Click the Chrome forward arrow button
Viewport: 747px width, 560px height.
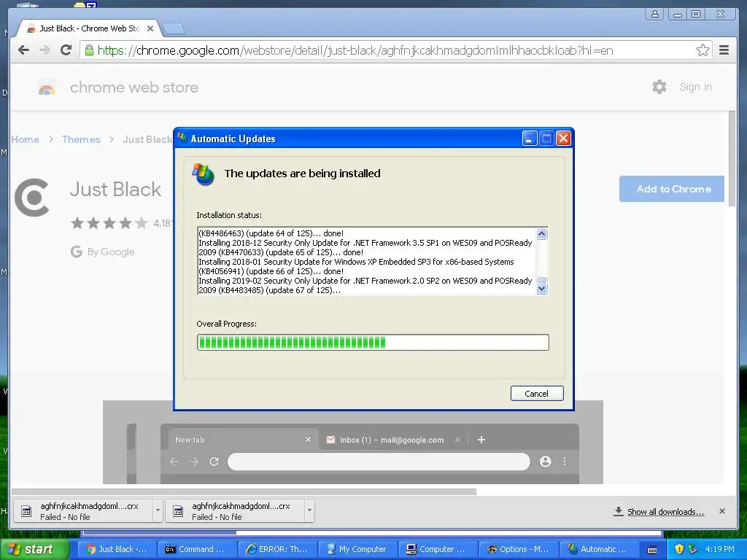coord(44,50)
